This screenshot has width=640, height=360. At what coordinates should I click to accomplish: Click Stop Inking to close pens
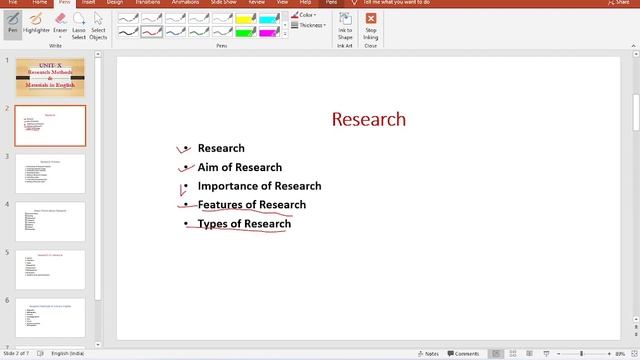(x=371, y=26)
